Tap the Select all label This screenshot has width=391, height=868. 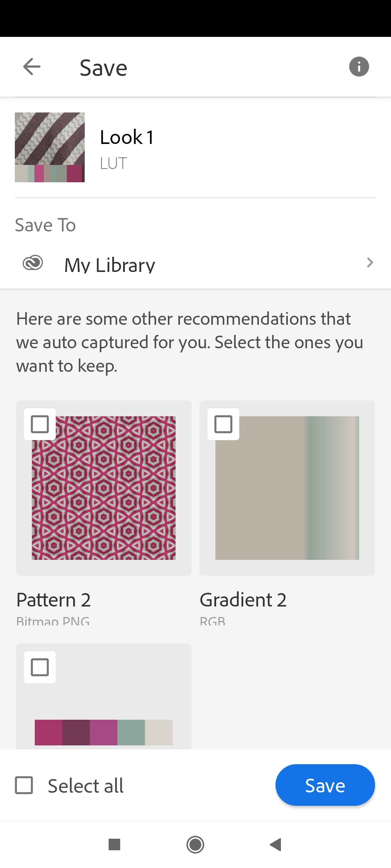[85, 786]
